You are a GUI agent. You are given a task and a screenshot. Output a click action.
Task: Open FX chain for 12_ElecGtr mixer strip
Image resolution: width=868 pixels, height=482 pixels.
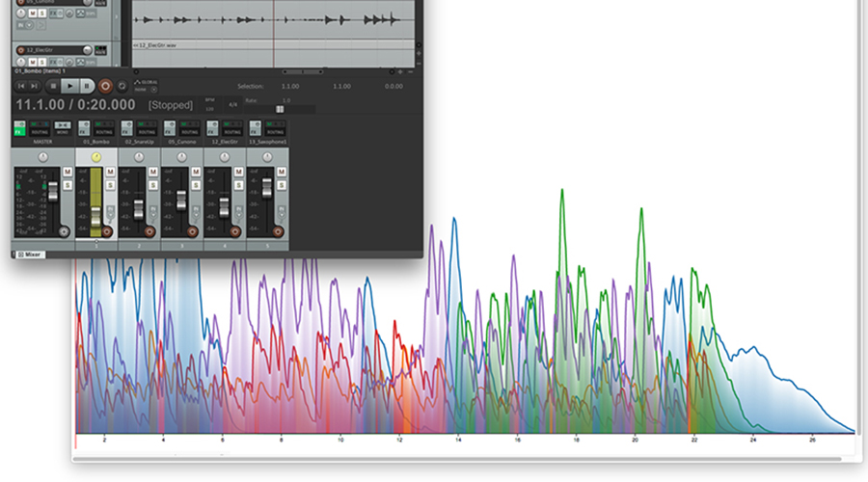click(212, 128)
